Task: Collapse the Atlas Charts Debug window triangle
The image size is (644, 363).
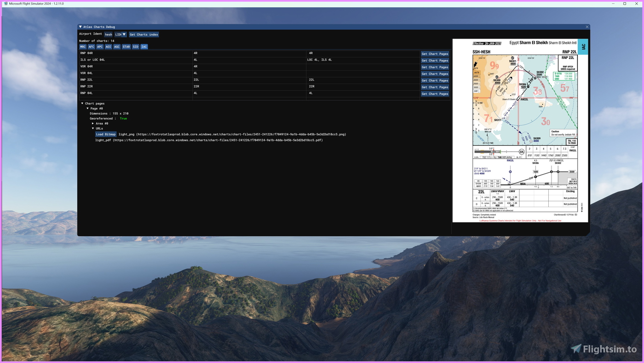Action: pyautogui.click(x=80, y=27)
